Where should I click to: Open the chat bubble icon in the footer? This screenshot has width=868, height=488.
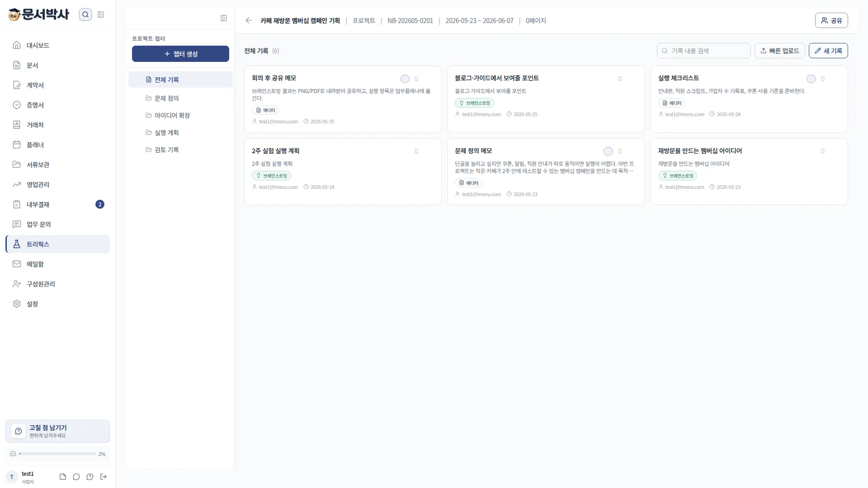[x=76, y=477]
